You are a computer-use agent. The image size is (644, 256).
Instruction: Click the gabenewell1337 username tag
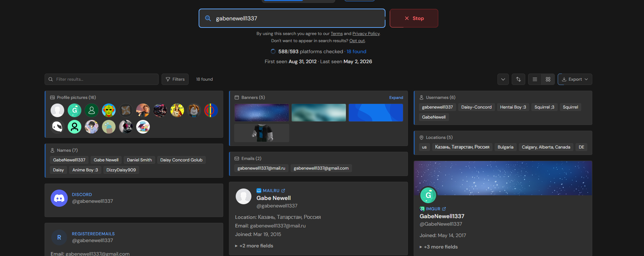coord(438,107)
